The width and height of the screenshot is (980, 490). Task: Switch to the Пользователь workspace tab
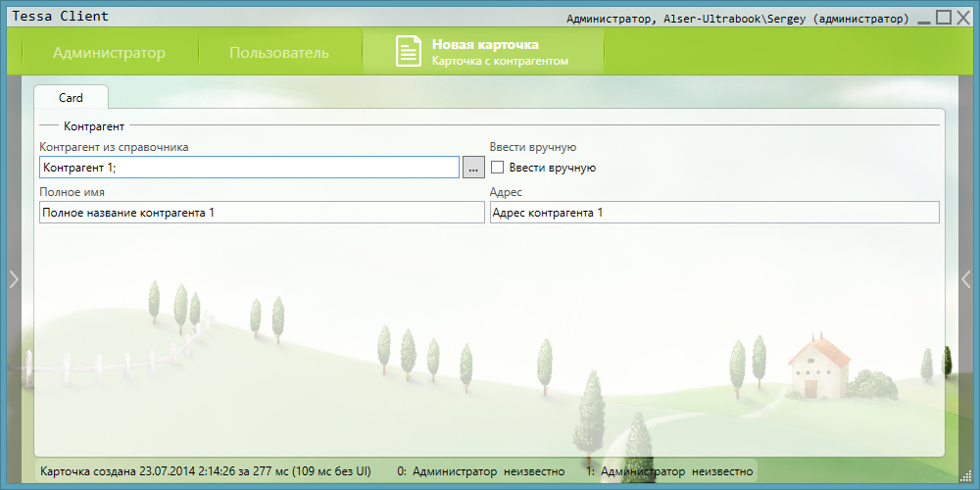point(279,53)
